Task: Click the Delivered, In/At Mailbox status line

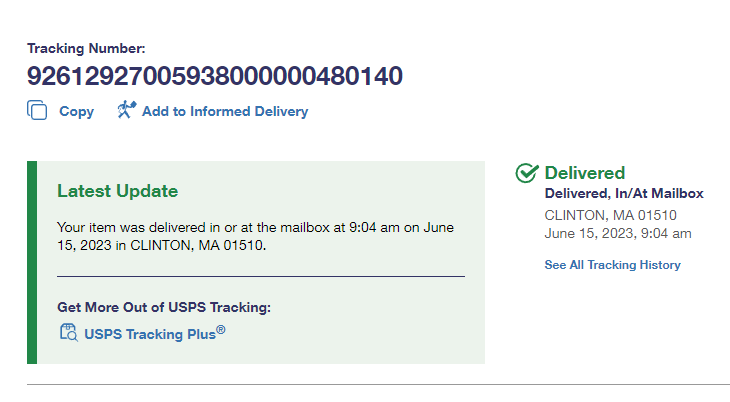Action: pyautogui.click(x=624, y=194)
